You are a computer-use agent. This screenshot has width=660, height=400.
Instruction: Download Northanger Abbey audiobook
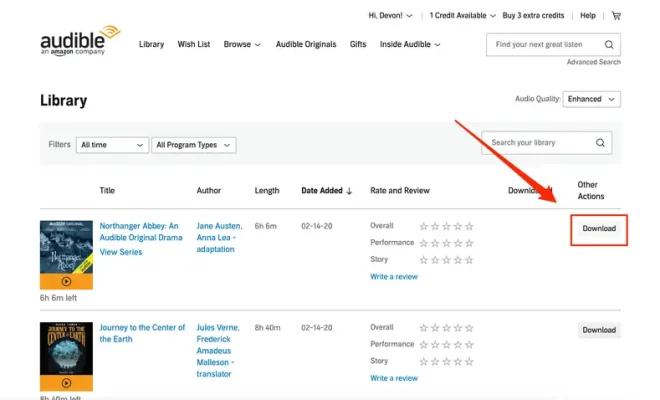(599, 229)
